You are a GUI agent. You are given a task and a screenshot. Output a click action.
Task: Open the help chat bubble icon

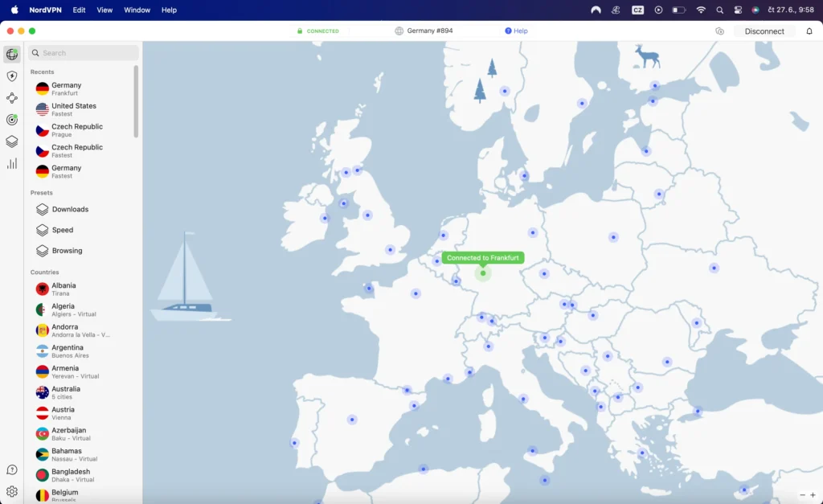click(x=11, y=469)
